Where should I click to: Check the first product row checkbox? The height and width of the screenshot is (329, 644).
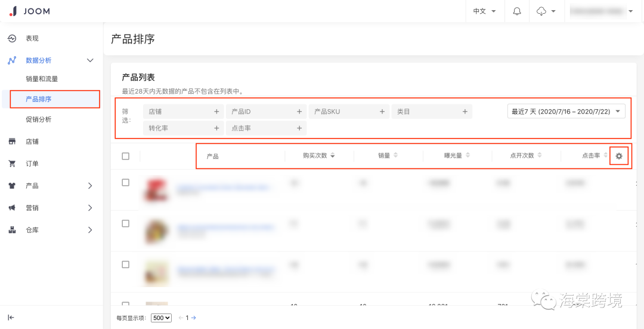coord(126,183)
